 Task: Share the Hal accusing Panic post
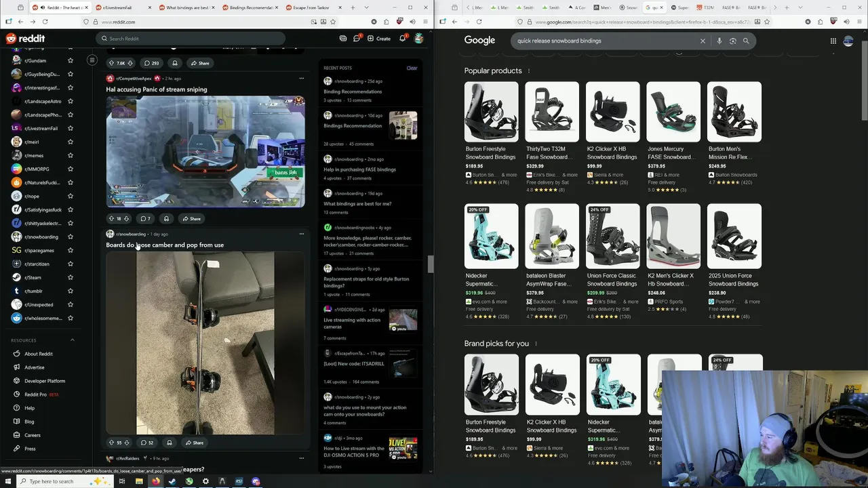[x=191, y=219]
